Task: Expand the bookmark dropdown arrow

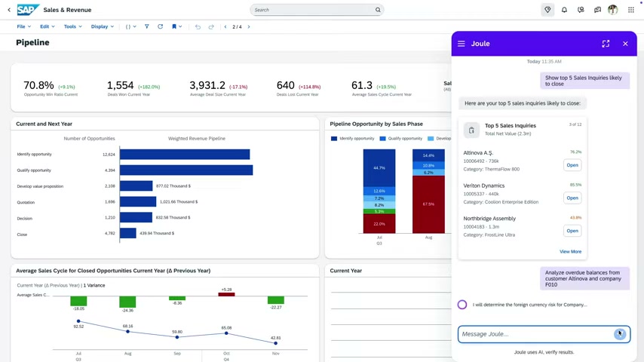Action: pyautogui.click(x=180, y=26)
